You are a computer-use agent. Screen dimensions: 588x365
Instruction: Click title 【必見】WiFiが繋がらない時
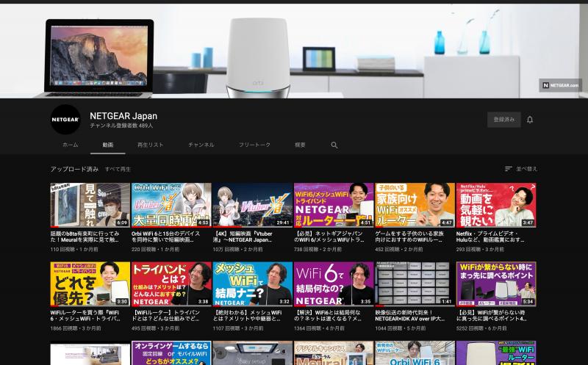pyautogui.click(x=492, y=316)
